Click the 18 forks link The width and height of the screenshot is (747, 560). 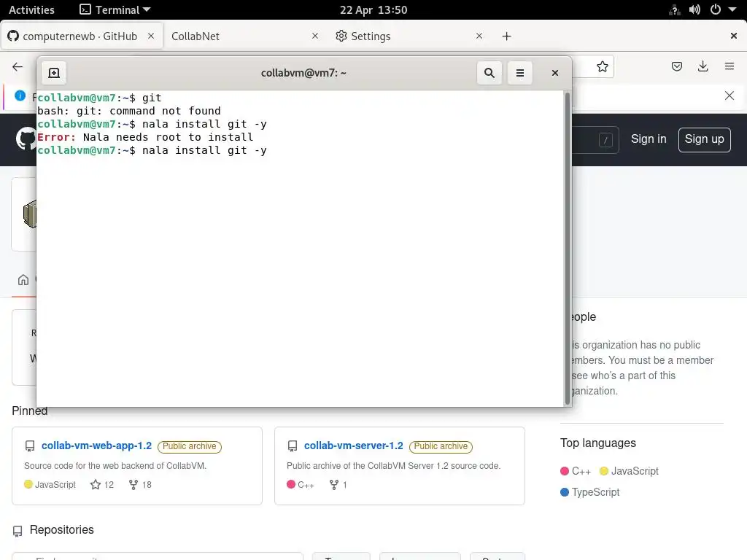coord(140,485)
